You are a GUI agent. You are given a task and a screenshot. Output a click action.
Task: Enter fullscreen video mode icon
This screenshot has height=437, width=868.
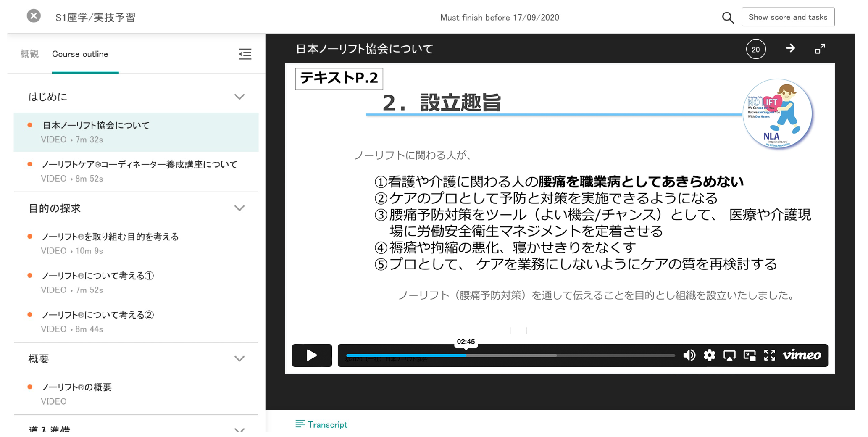pyautogui.click(x=769, y=355)
